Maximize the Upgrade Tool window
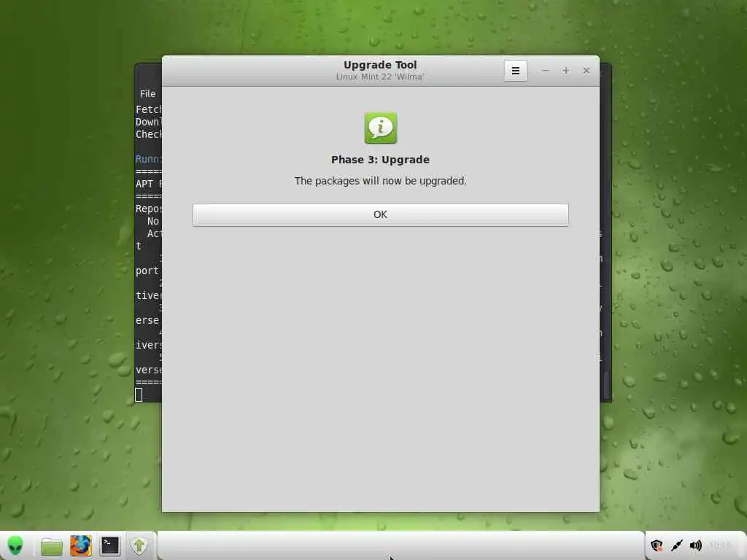747x560 pixels. (566, 71)
